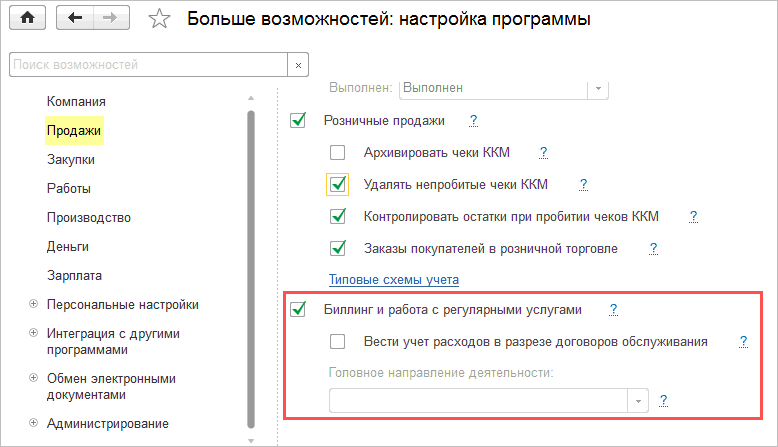Uncheck Удалять непробитые чеки ККМ
Image resolution: width=778 pixels, height=447 pixels.
(x=337, y=184)
